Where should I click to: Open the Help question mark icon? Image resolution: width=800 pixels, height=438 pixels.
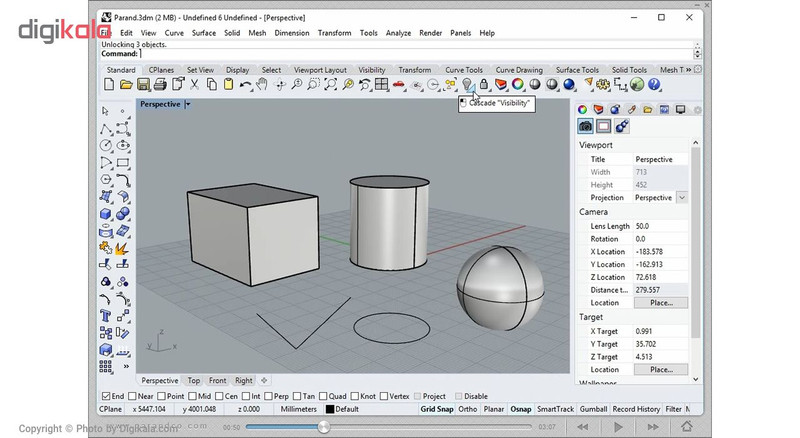654,84
